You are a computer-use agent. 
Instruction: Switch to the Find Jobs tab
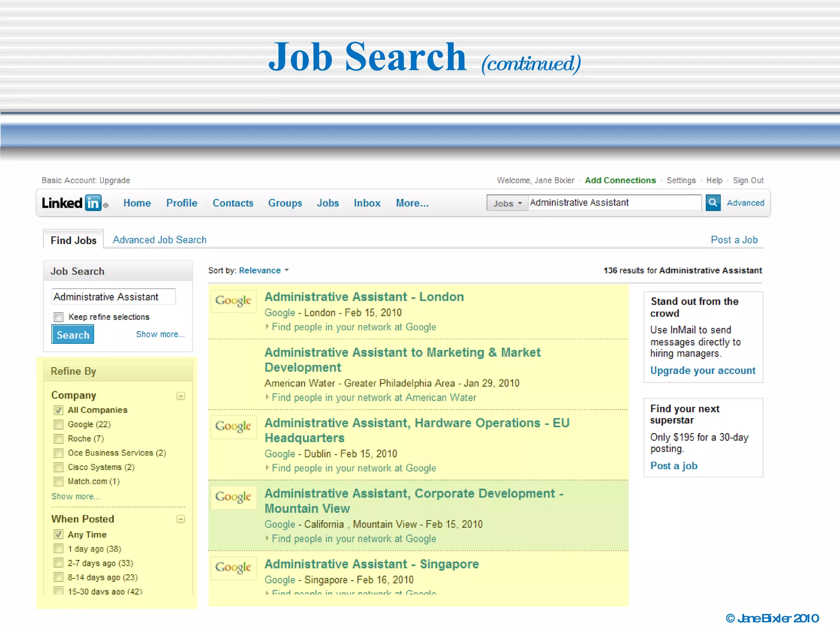point(73,240)
